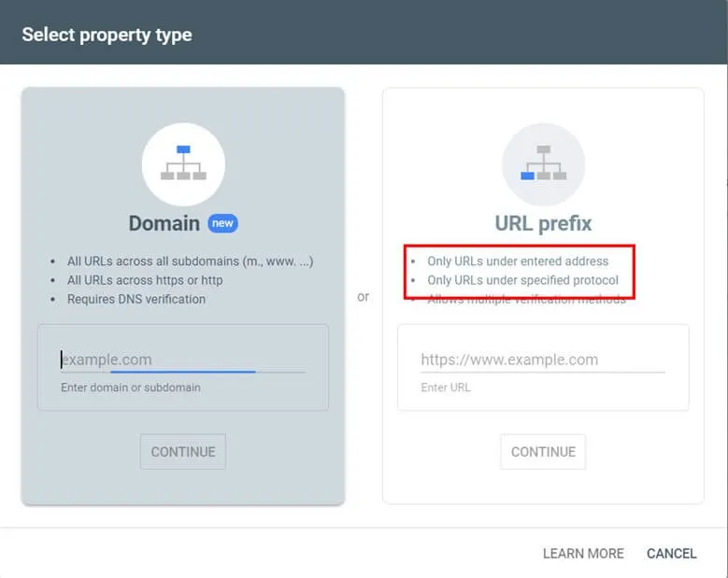Open the LEARN MORE link
The width and height of the screenshot is (728, 578).
point(583,554)
